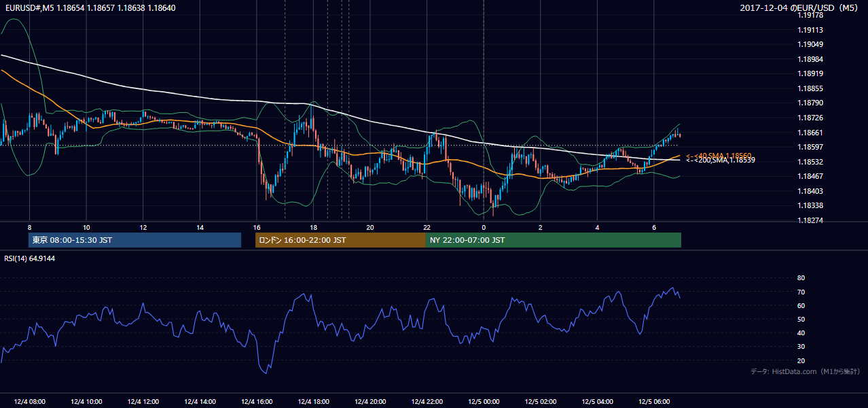Click the 12/4 20:00 time label
868x408 pixels.
click(x=370, y=402)
